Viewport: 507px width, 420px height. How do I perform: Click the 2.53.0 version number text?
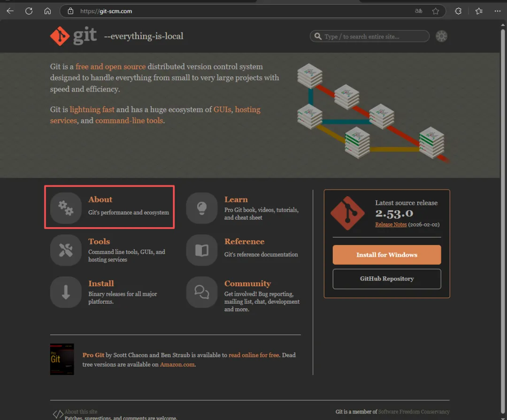click(x=394, y=214)
